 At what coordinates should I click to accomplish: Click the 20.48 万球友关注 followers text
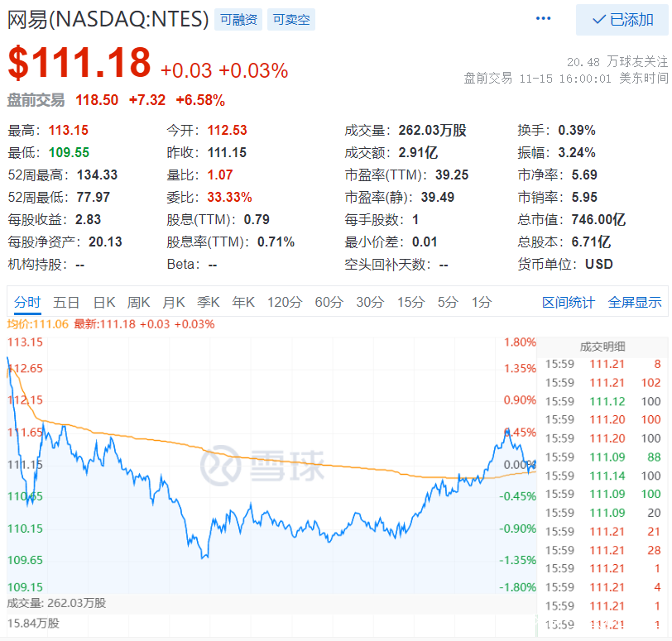[x=617, y=62]
